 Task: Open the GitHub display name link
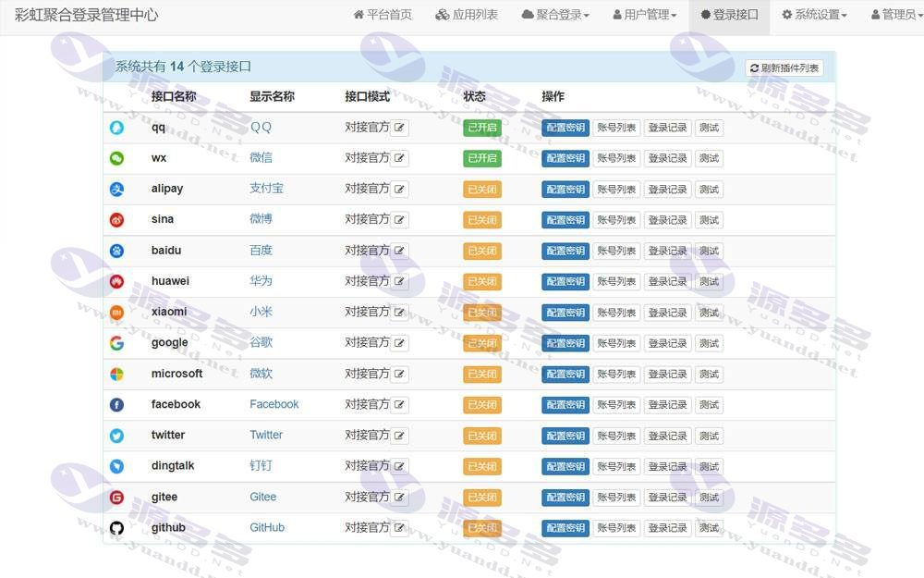pos(267,527)
